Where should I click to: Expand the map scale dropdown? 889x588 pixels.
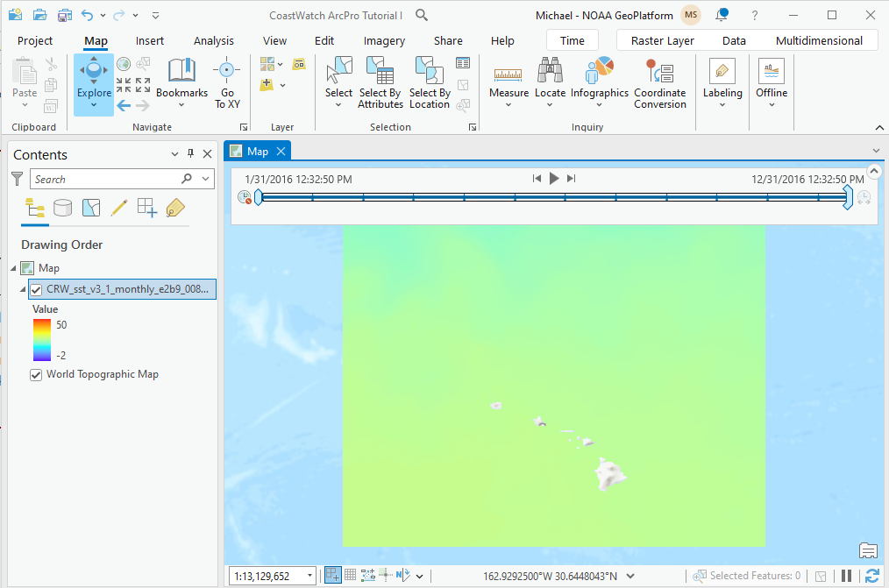(310, 576)
